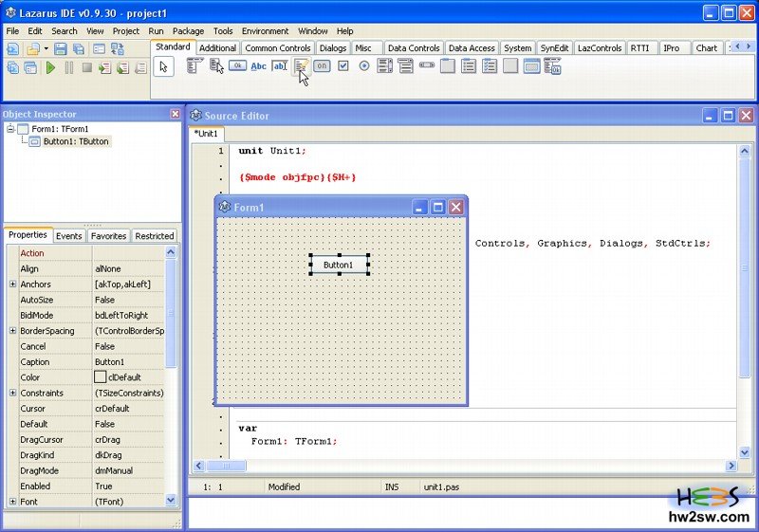Pick the TMainMenu component in the palette

(x=194, y=65)
